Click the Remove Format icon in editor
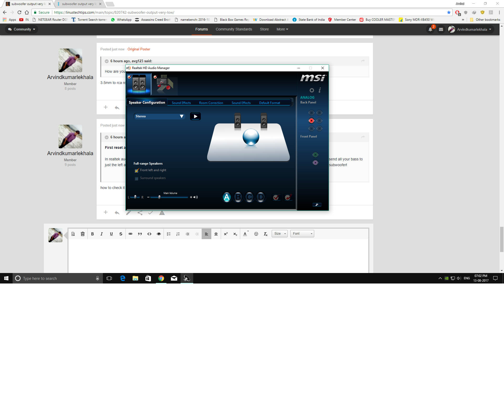 pyautogui.click(x=265, y=234)
